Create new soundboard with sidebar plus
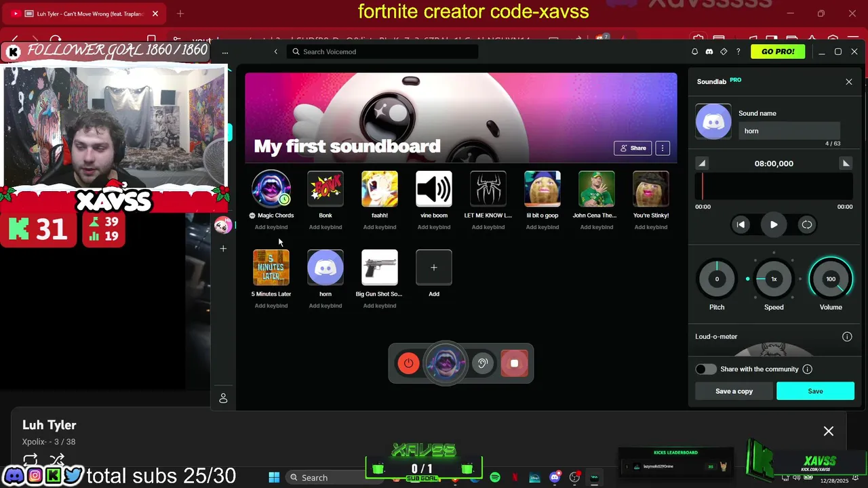 pyautogui.click(x=223, y=249)
